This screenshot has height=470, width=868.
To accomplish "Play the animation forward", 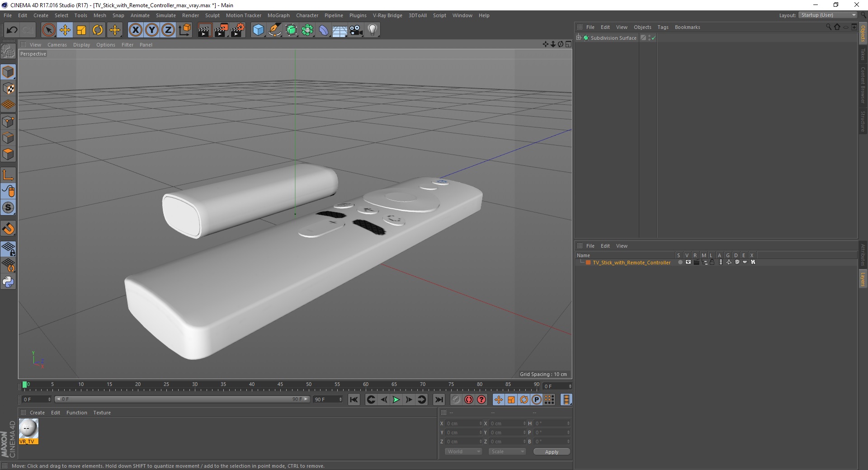I will point(396,399).
